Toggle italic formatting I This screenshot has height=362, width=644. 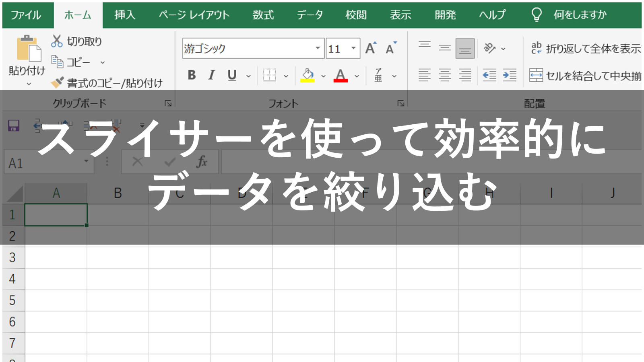tap(211, 75)
